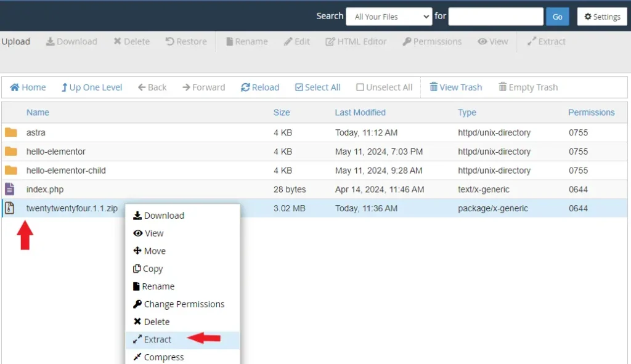Click the twentytwentyfour zip archive icon
Screen dimensions: 631x364
(10, 208)
